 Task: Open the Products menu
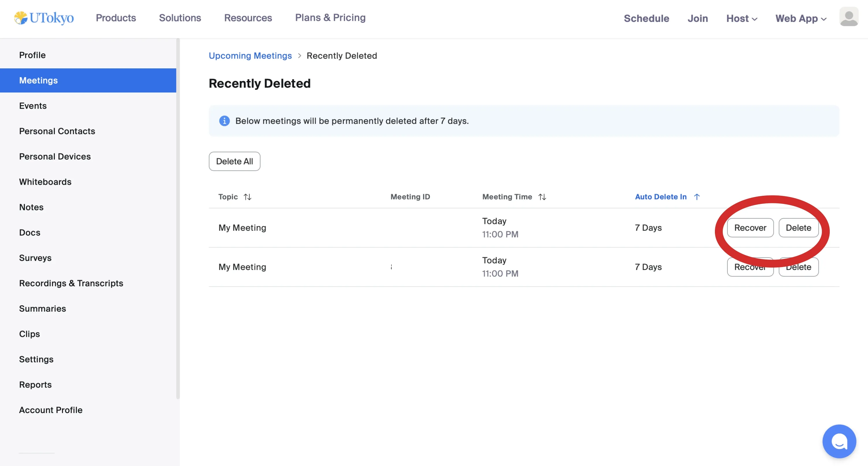[x=116, y=18]
